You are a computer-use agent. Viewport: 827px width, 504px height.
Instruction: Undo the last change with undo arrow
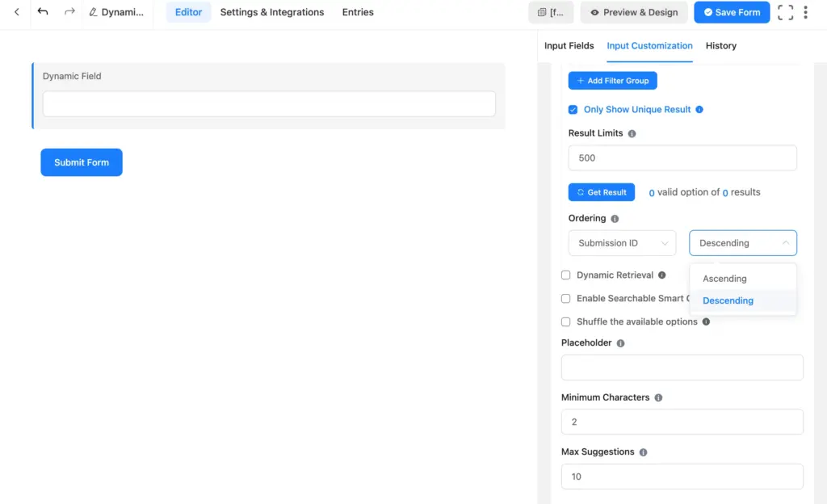(x=43, y=11)
